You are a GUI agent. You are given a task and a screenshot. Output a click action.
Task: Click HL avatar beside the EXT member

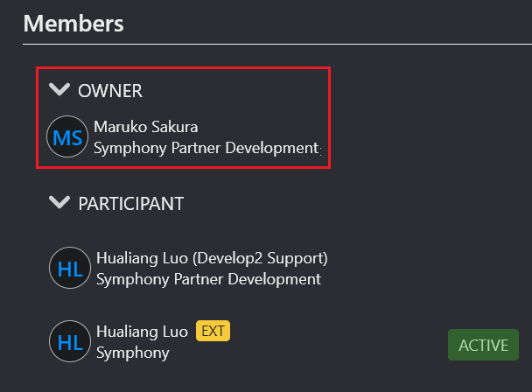click(70, 341)
